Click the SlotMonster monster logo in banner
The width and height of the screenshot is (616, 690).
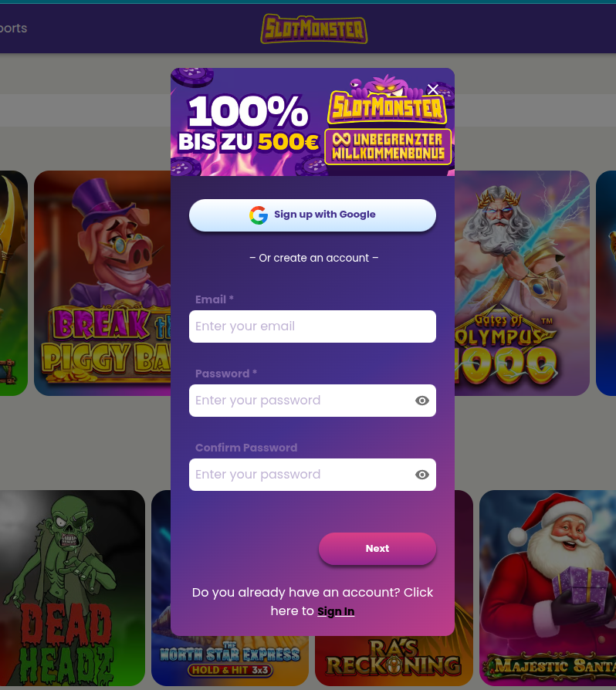pyautogui.click(x=388, y=101)
